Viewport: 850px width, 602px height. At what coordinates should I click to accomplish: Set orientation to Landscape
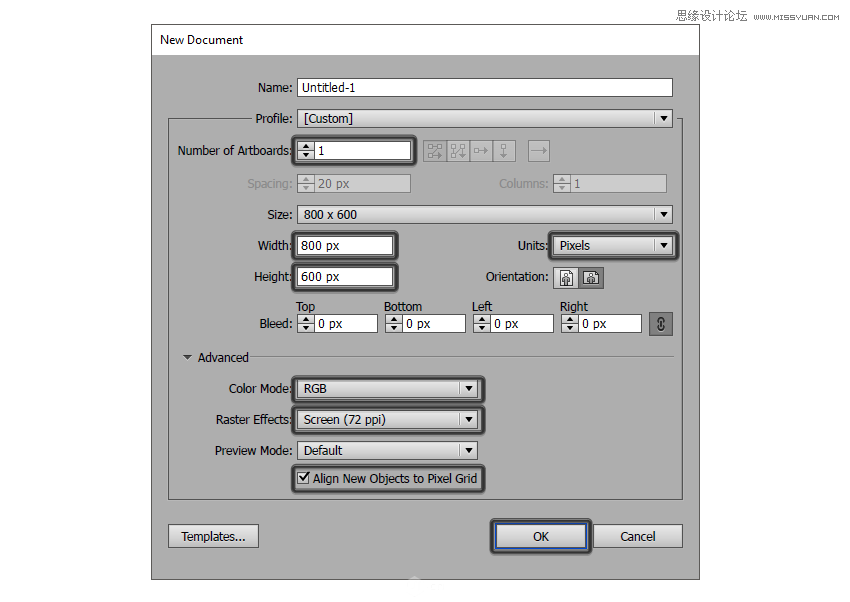[593, 277]
